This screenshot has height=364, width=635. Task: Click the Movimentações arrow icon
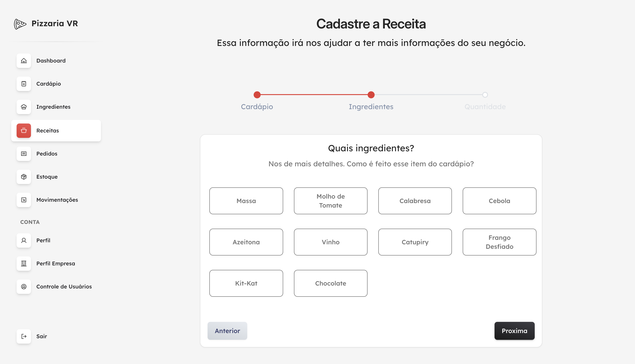coord(24,200)
